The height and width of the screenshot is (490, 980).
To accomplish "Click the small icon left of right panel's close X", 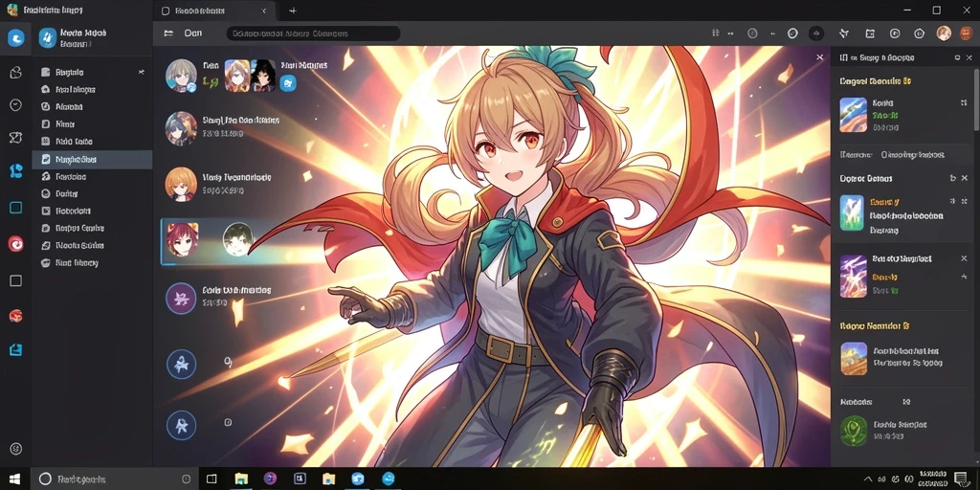I will (x=957, y=57).
